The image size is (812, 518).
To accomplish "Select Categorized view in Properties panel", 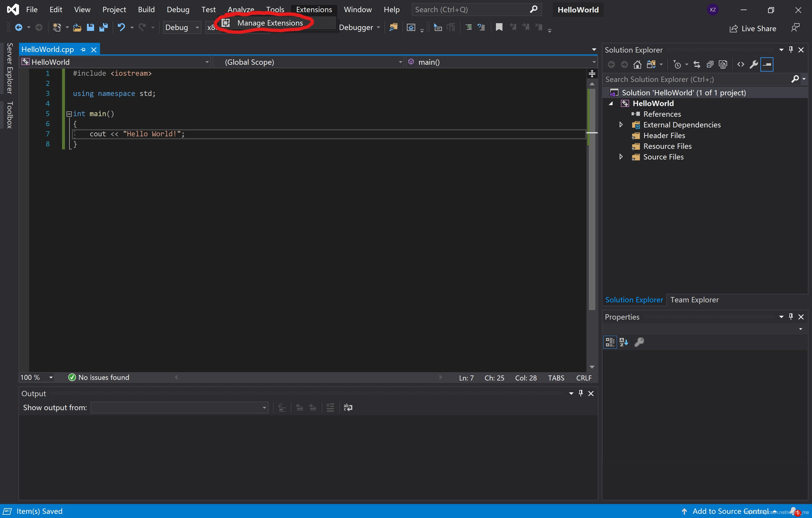I will point(610,342).
